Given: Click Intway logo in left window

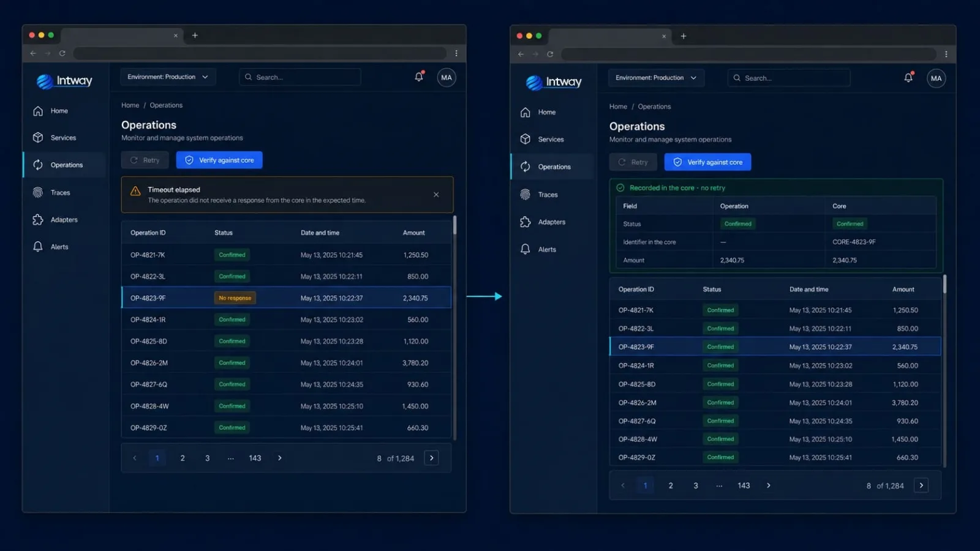Looking at the screenshot, I should (64, 81).
